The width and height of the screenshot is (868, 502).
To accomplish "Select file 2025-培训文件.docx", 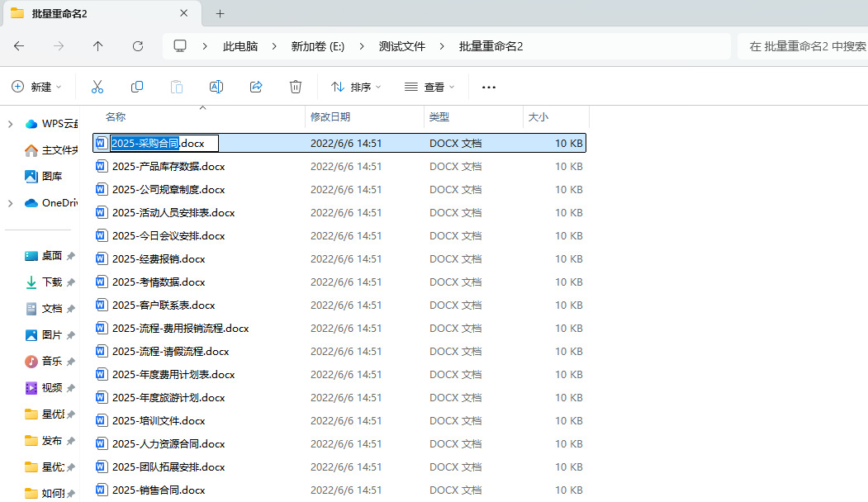I will [x=339, y=421].
